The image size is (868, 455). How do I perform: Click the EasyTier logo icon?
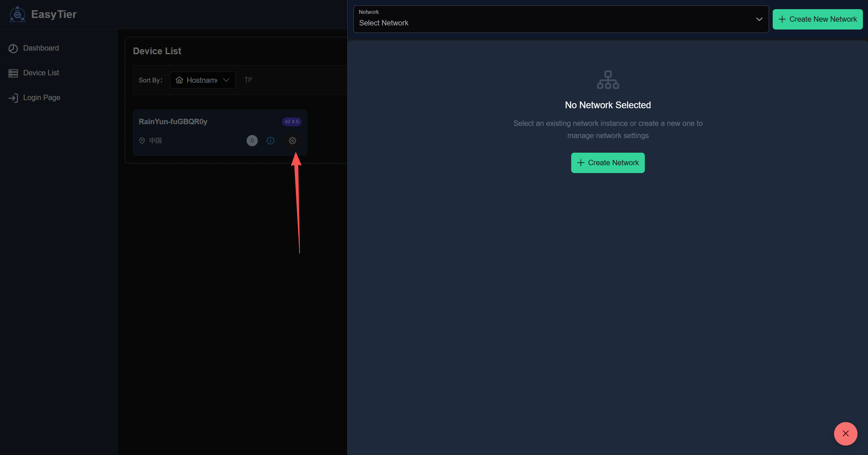[x=17, y=15]
